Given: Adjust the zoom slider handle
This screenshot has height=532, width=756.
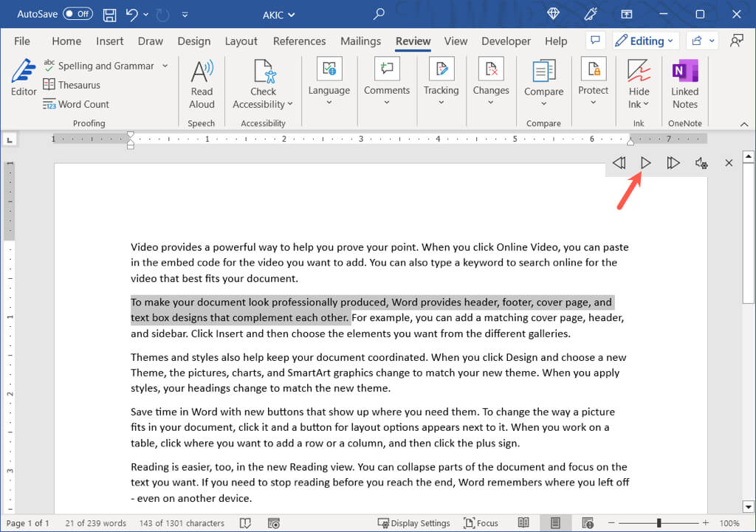Looking at the screenshot, I should 659,523.
